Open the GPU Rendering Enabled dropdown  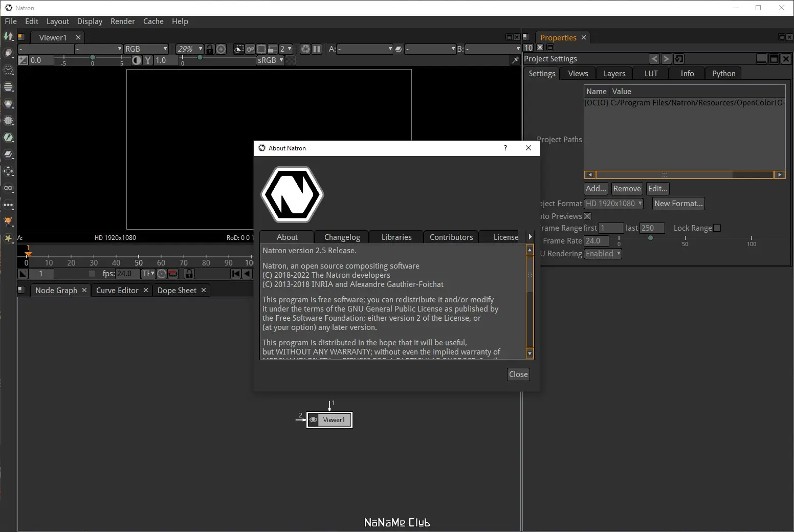[x=603, y=254]
